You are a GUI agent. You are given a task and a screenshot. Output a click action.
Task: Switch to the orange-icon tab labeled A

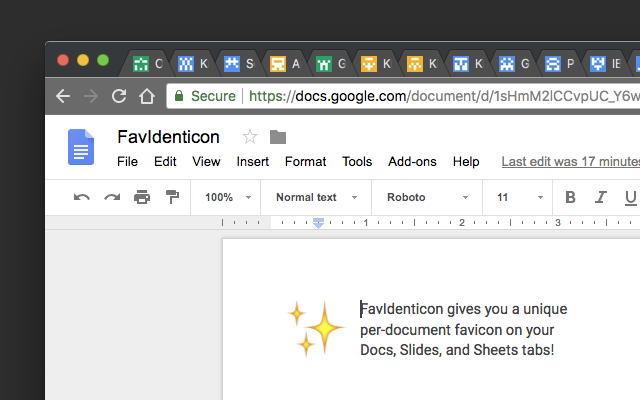tap(285, 64)
